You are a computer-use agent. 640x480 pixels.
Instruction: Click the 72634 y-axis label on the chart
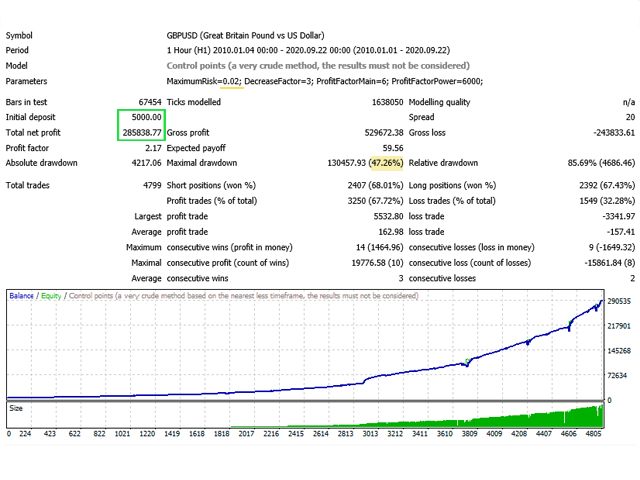tap(617, 376)
